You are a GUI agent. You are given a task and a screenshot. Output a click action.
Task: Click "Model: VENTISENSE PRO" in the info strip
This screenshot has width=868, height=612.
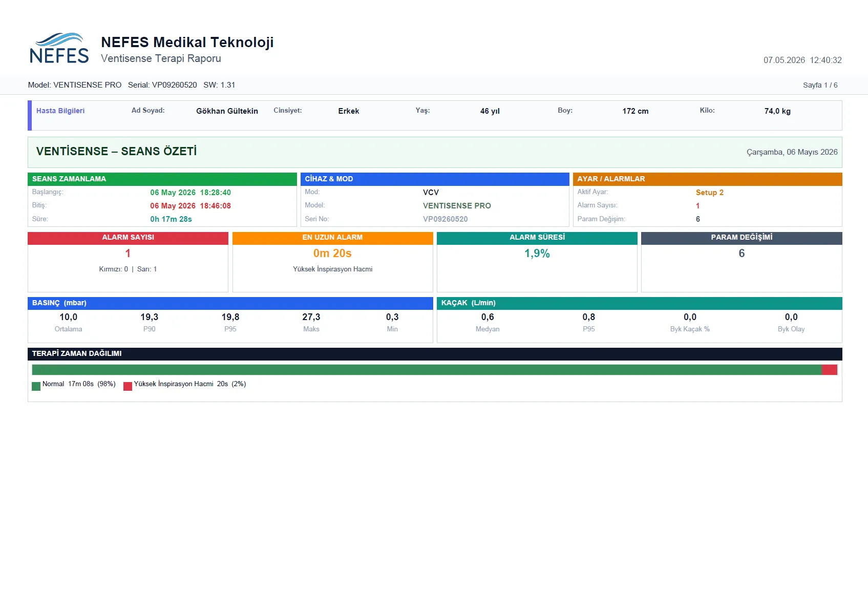[75, 85]
